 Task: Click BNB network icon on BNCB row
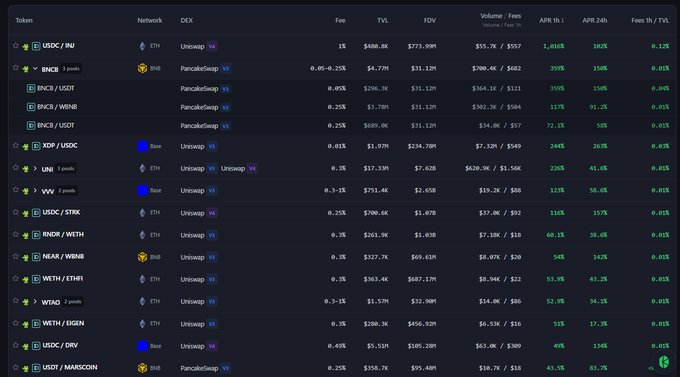click(142, 69)
